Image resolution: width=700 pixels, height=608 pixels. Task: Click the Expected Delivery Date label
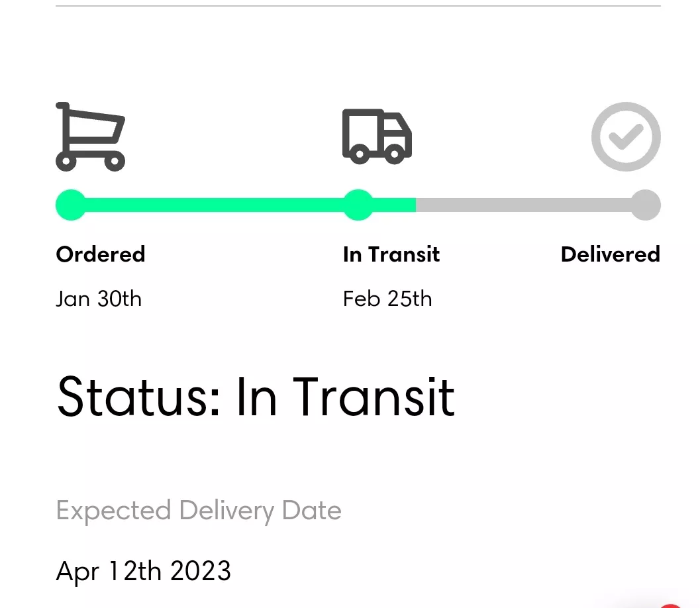pos(199,511)
